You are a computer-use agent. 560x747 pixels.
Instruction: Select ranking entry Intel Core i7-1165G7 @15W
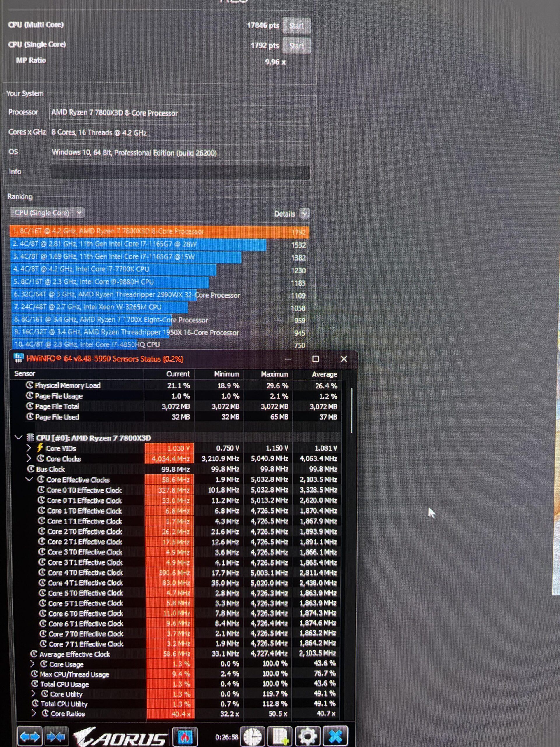[159, 257]
